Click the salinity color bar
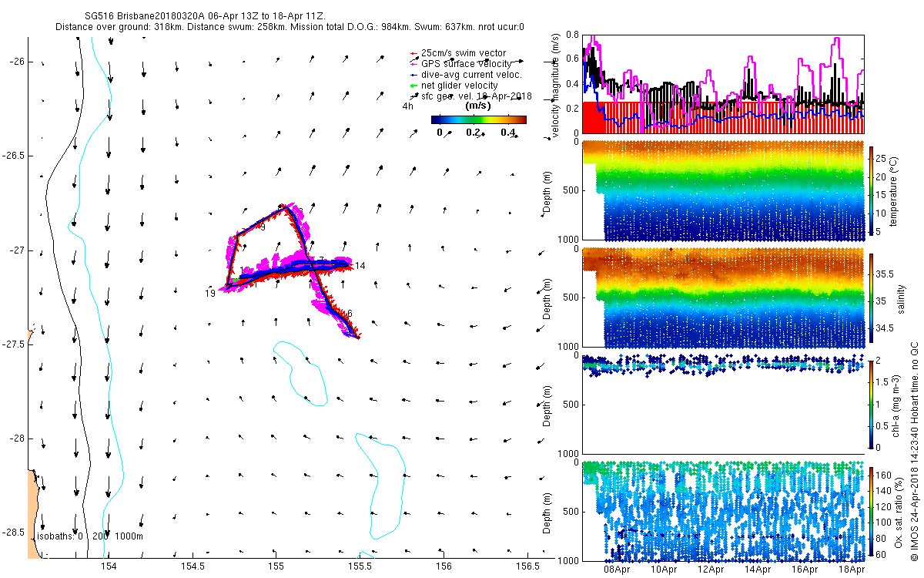The image size is (924, 578). click(872, 297)
